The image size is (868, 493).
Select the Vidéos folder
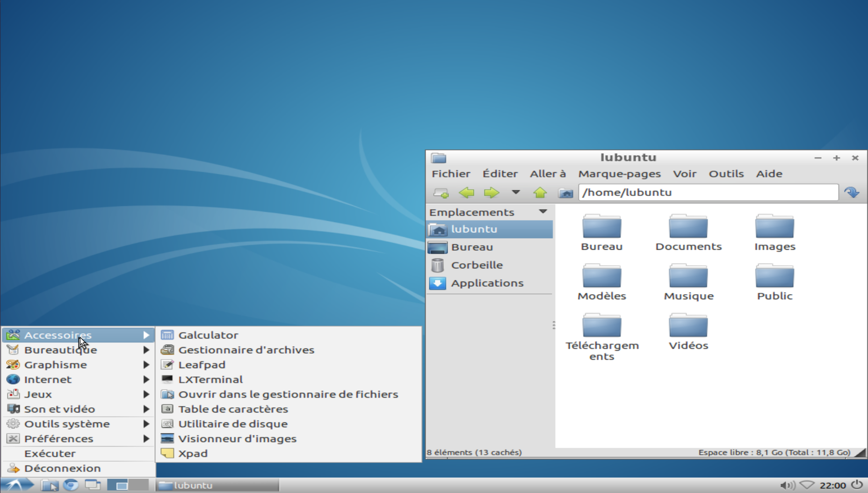click(x=688, y=332)
